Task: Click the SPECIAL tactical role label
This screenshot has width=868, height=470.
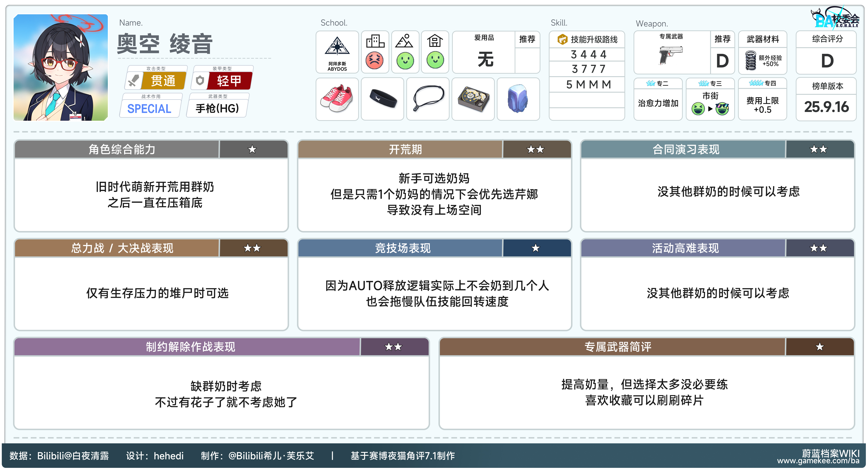Action: [x=149, y=109]
